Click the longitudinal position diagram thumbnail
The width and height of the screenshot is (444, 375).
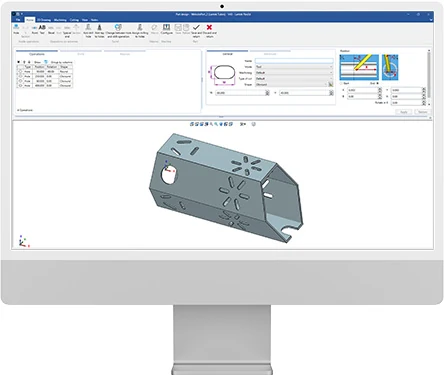(359, 67)
